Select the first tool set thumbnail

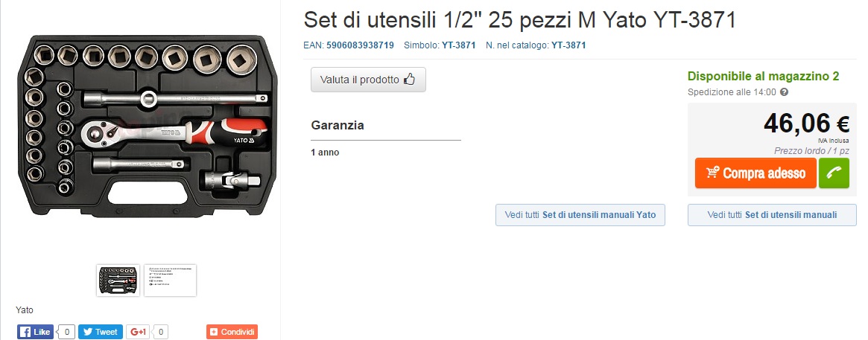click(118, 280)
